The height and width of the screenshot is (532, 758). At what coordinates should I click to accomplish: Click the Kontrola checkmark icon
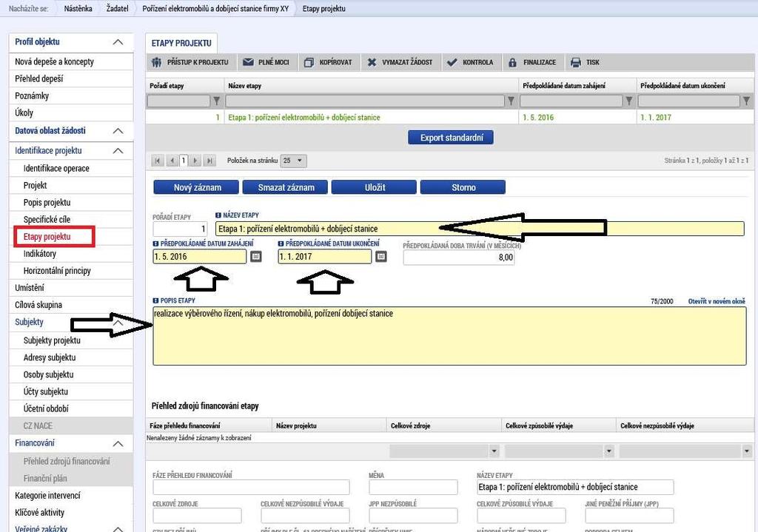[452, 62]
